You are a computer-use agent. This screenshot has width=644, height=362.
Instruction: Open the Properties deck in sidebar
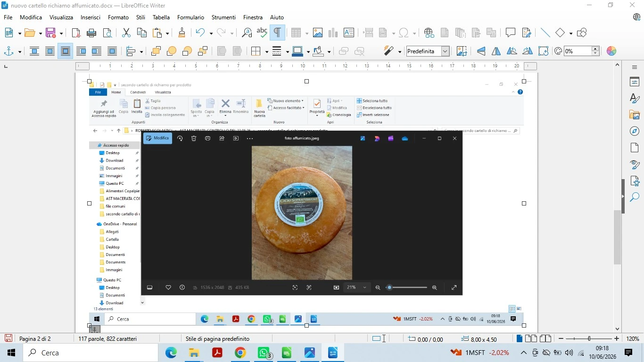[635, 82]
